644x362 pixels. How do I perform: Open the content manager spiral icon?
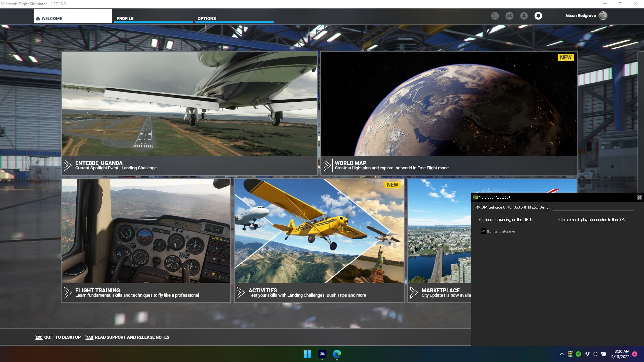point(495,16)
